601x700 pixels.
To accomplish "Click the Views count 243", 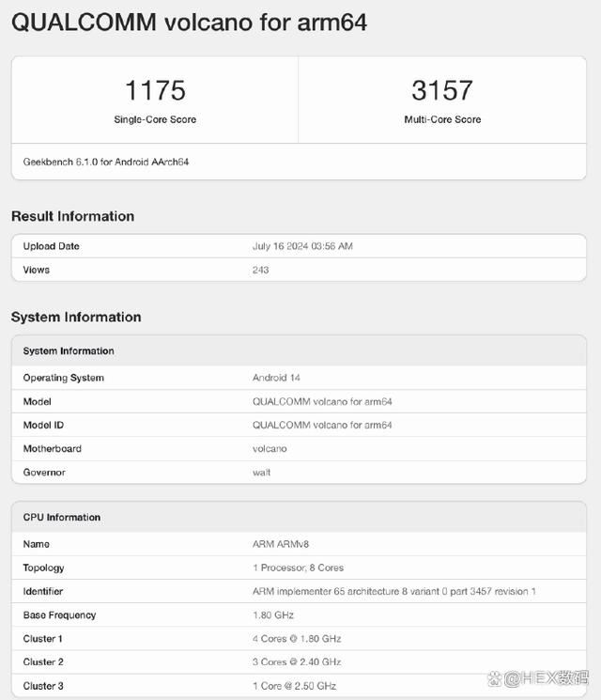I will point(260,270).
